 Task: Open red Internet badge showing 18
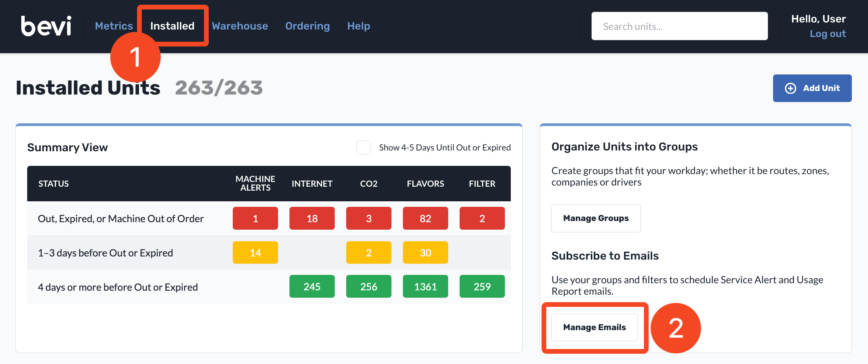pos(312,218)
